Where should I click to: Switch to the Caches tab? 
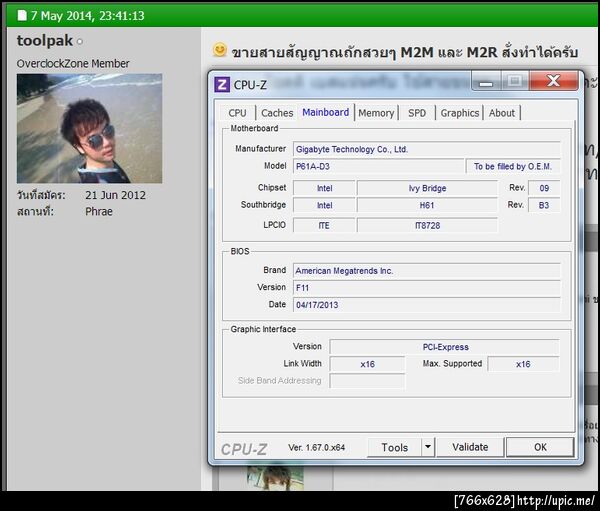click(x=277, y=113)
